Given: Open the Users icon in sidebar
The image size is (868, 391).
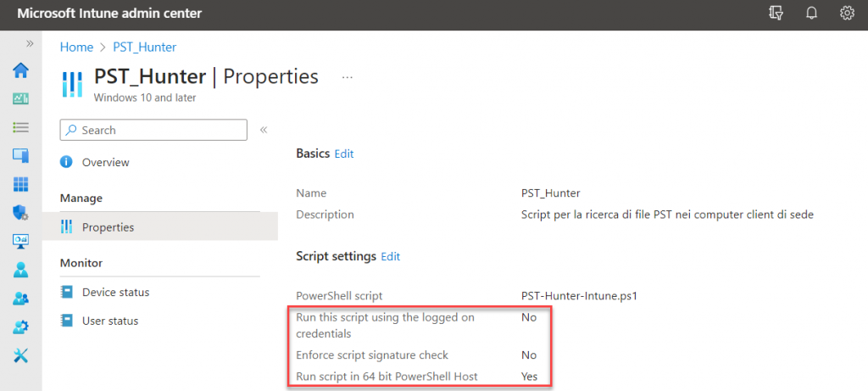Looking at the screenshot, I should tap(20, 270).
